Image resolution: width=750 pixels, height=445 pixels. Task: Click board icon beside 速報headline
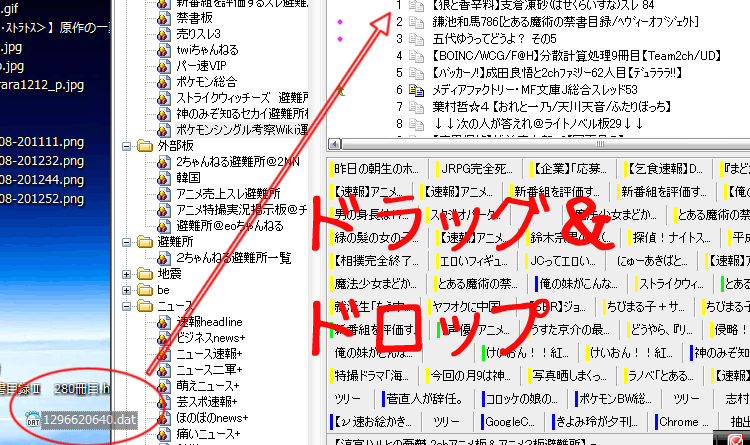[164, 323]
